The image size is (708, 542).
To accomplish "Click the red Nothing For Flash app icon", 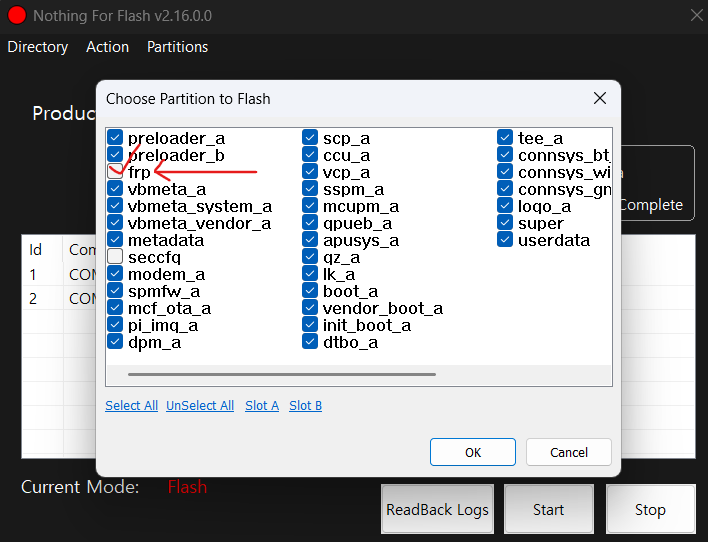I will pyautogui.click(x=16, y=16).
